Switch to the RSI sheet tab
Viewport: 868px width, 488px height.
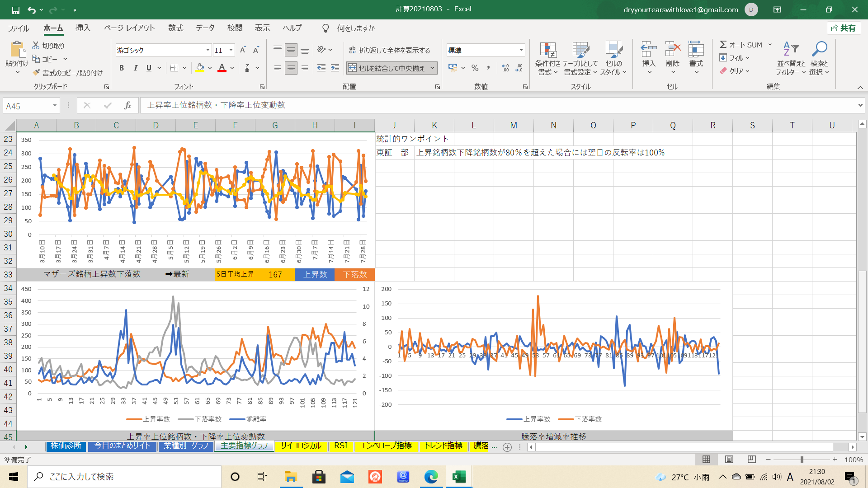[x=341, y=446]
